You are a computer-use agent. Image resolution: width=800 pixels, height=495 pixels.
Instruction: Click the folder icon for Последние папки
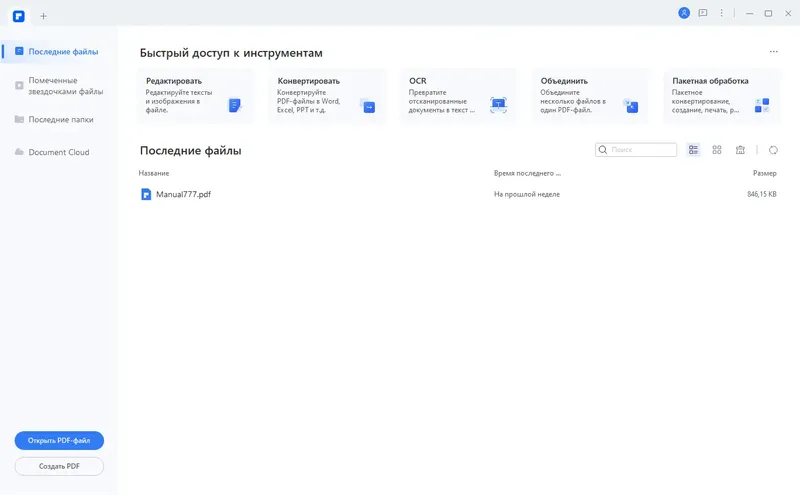[x=19, y=119]
